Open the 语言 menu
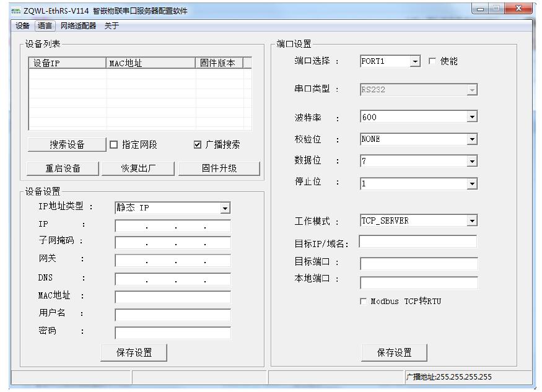 pos(45,25)
